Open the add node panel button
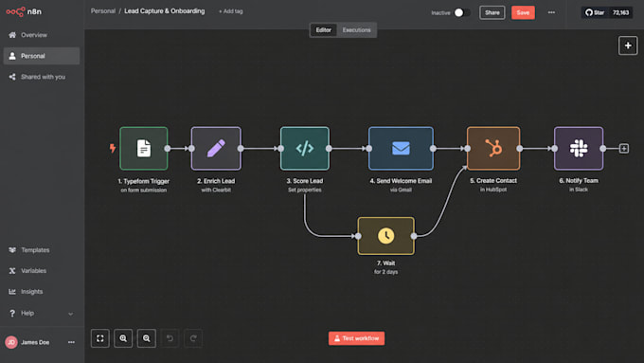This screenshot has width=644, height=363. [x=628, y=45]
